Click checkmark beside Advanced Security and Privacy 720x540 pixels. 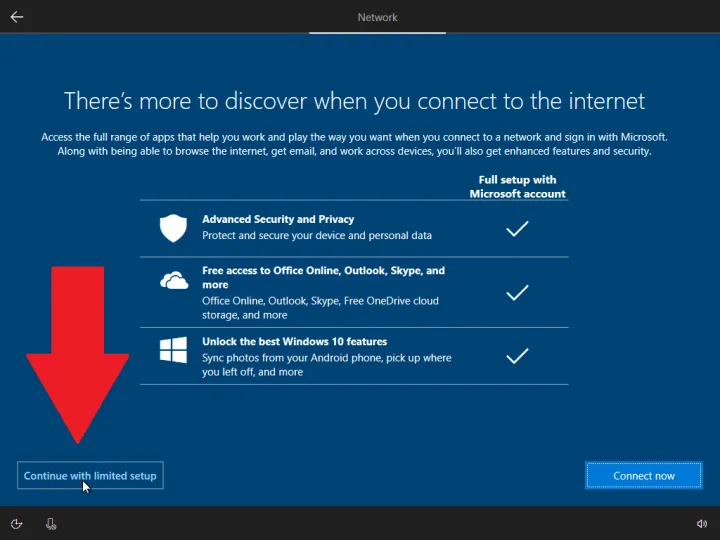coord(517,229)
